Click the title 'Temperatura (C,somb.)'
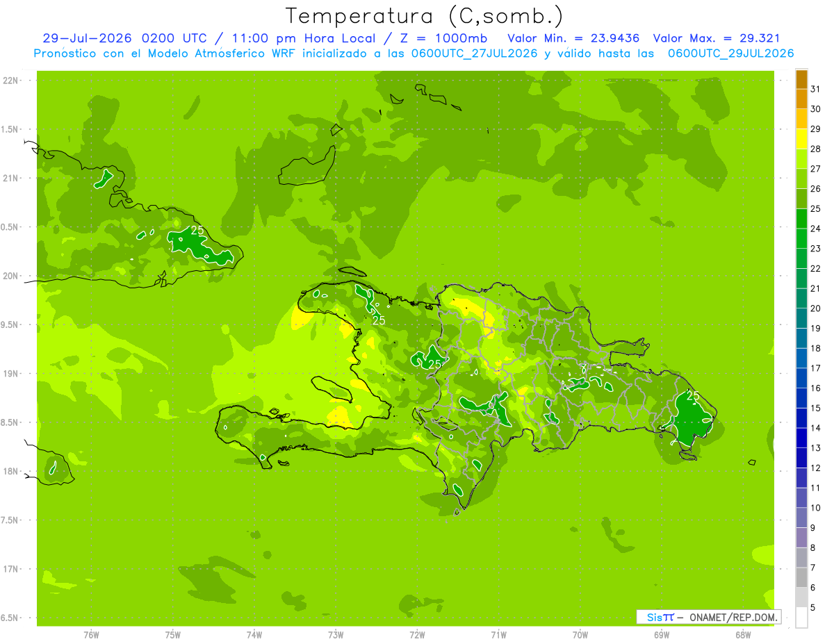Viewport: 834px width, 644px height. coord(425,15)
